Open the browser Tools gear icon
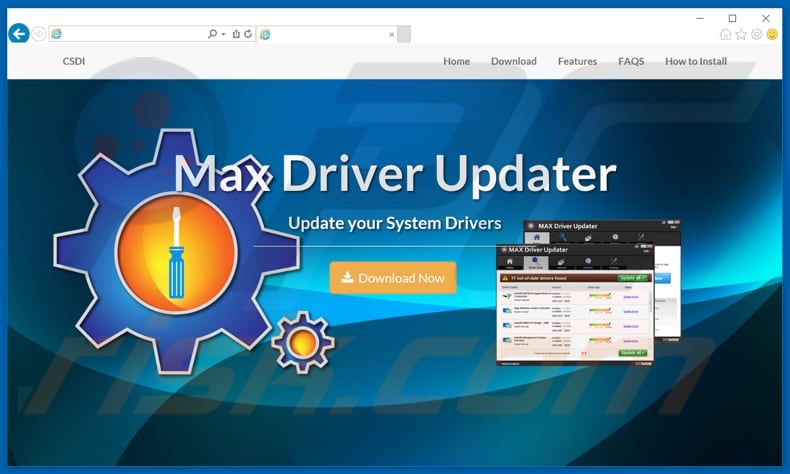This screenshot has height=474, width=790. (x=756, y=34)
